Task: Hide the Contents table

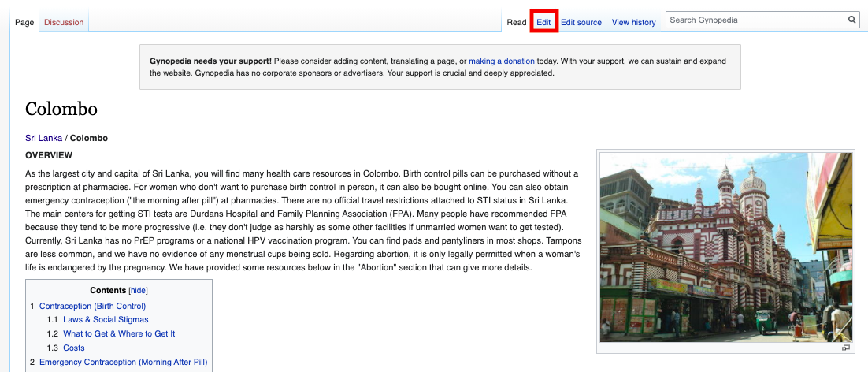Action: [138, 290]
